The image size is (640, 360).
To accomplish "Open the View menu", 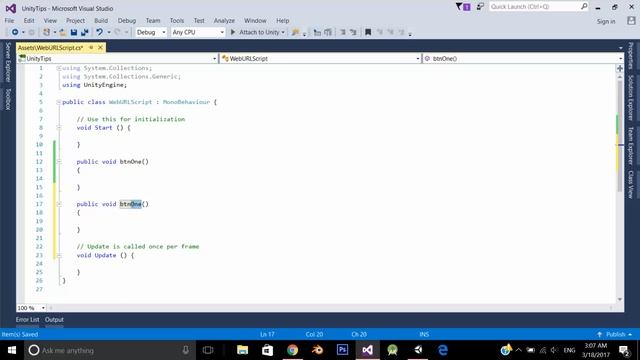I will pos(50,20).
